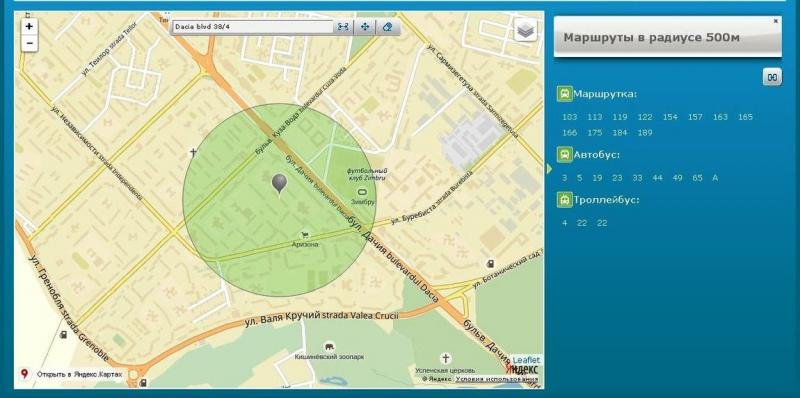Screen dimensions: 800x398
Task: Collapse the side panel with arrow handle
Action: tap(549, 168)
